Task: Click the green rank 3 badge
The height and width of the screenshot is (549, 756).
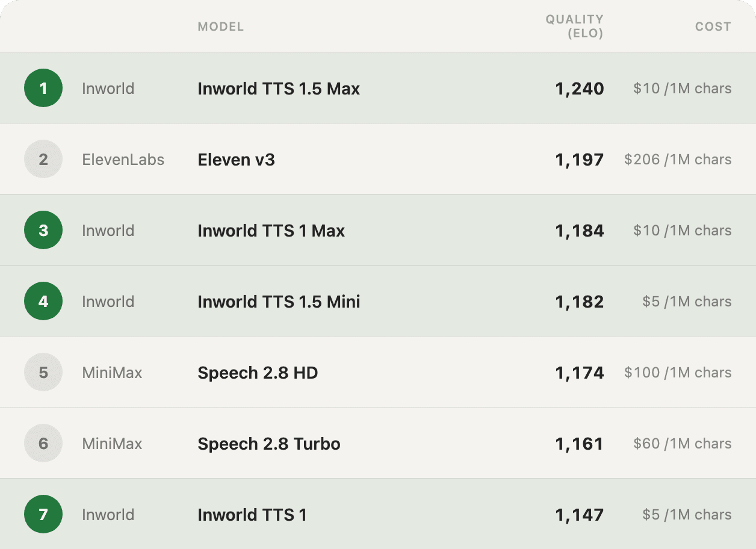Action: [43, 231]
